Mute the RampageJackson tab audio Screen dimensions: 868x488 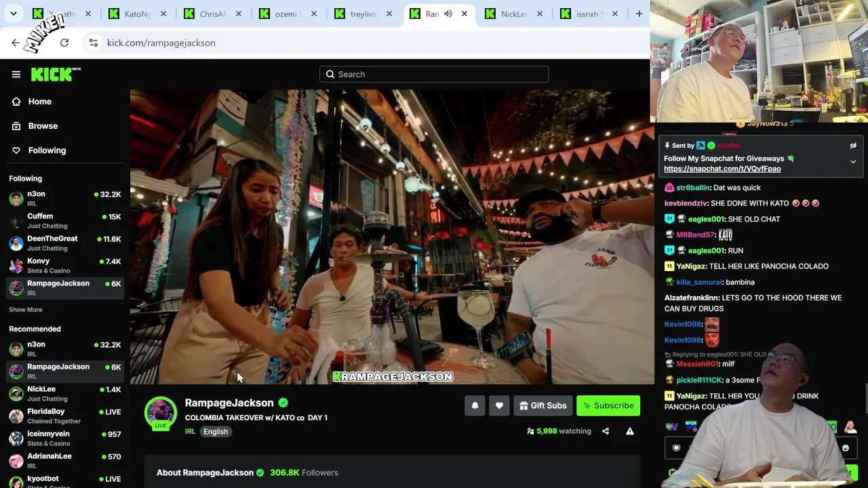[x=448, y=14]
